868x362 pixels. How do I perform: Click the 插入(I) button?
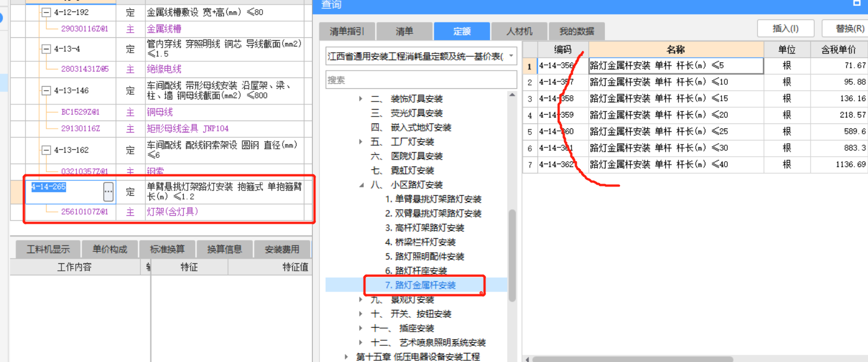[785, 28]
